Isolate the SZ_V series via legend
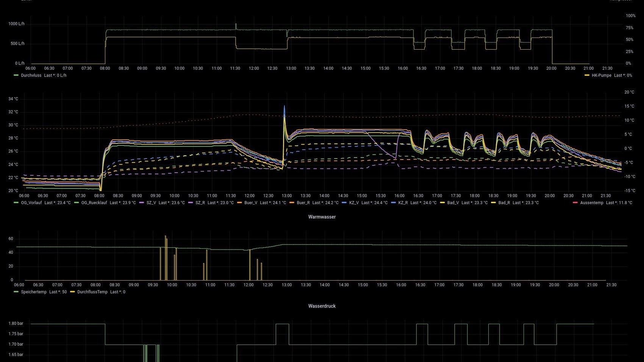The width and height of the screenshot is (644, 362). coord(151,203)
